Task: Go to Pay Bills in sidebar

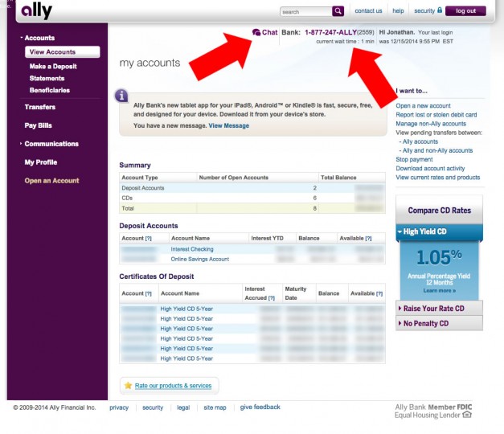Action: coord(38,125)
